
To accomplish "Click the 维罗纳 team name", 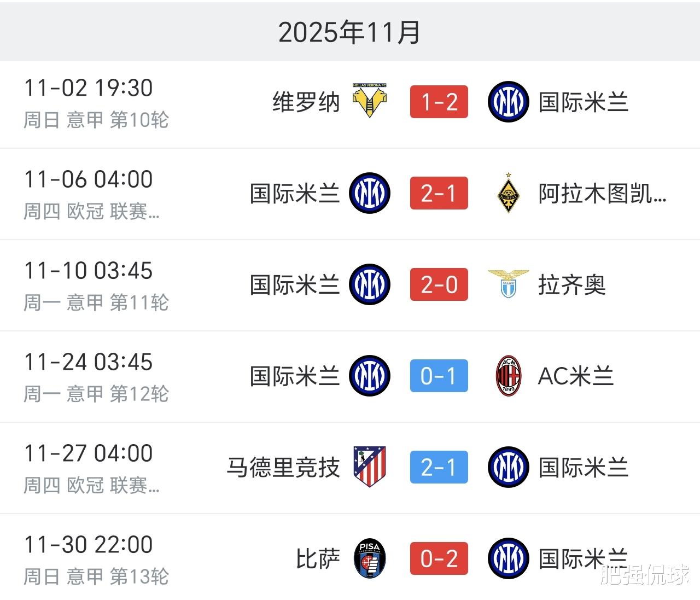I will (x=306, y=102).
